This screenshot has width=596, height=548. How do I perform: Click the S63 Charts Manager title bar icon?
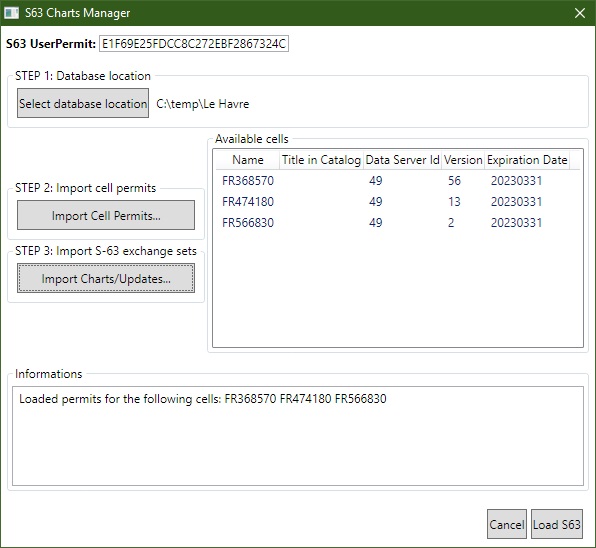11,13
